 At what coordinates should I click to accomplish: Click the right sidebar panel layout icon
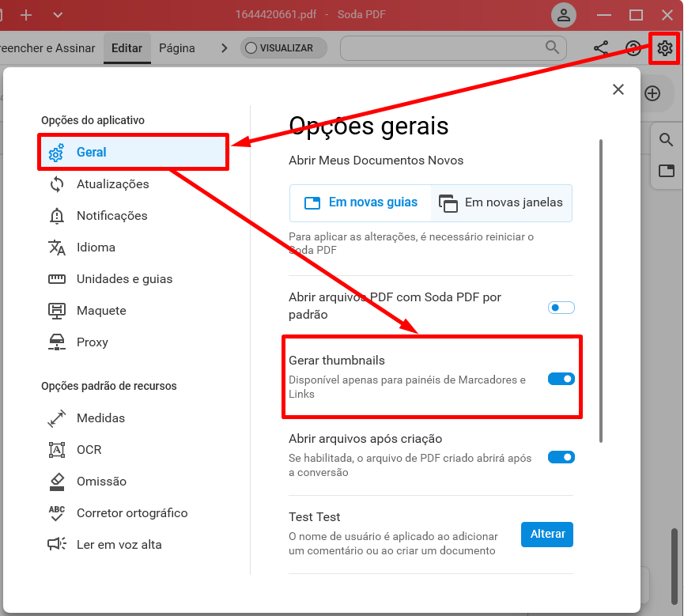coord(666,171)
